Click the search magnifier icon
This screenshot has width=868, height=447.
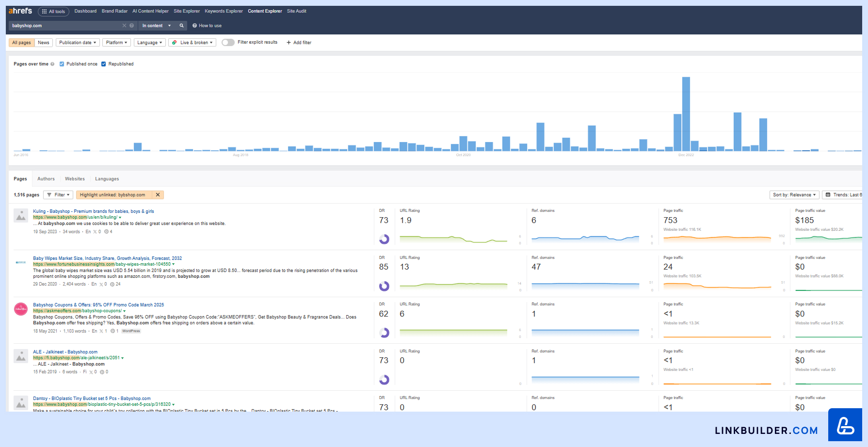(x=181, y=26)
